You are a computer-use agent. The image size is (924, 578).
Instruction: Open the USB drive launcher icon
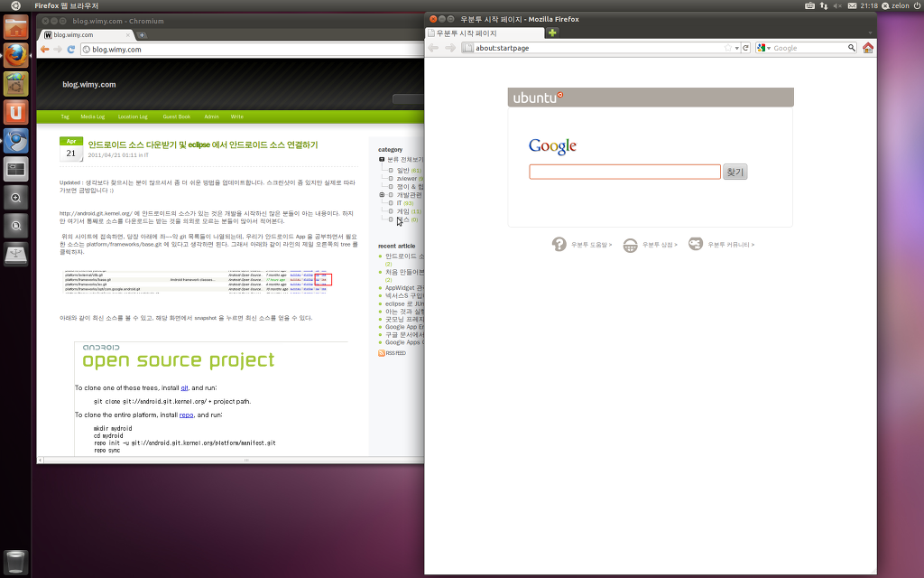(16, 254)
